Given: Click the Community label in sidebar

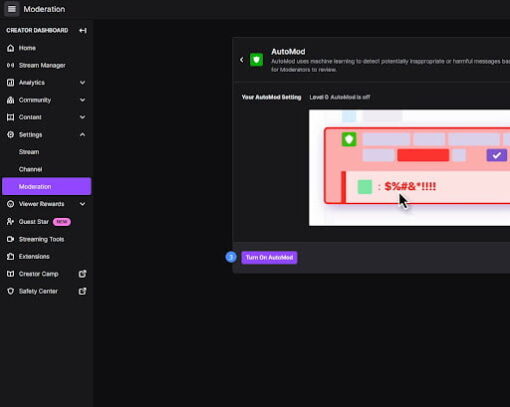Looking at the screenshot, I should click(x=35, y=100).
